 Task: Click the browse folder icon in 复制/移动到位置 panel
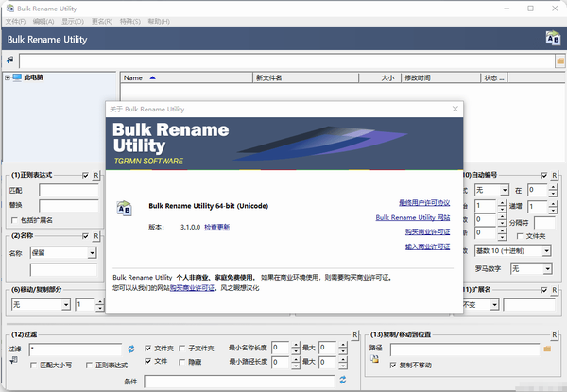546,349
